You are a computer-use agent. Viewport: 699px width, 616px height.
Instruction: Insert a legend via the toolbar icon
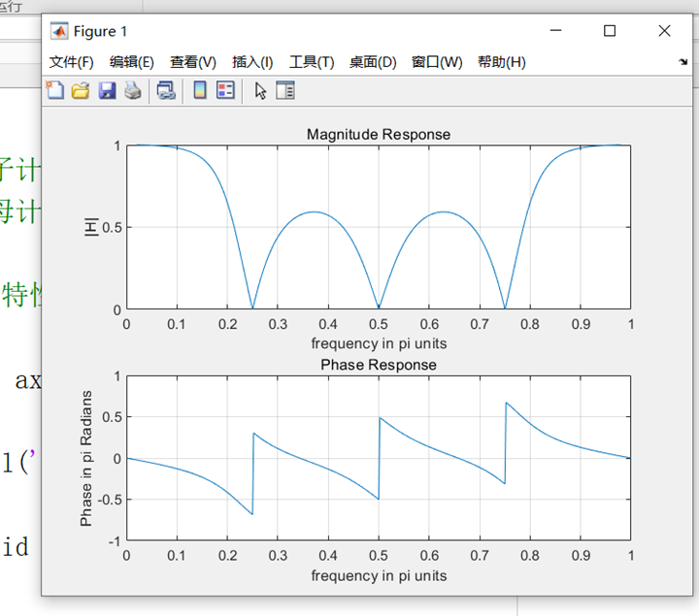[x=225, y=90]
